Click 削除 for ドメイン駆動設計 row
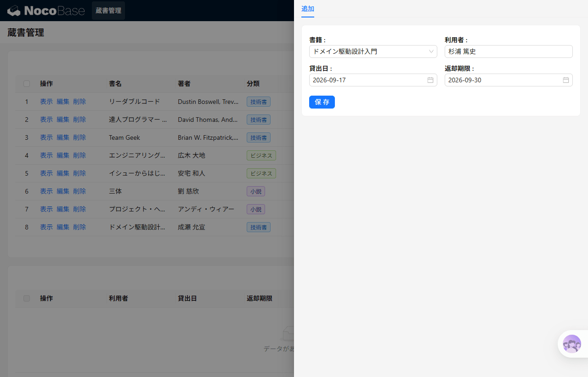The image size is (588, 377). [79, 227]
